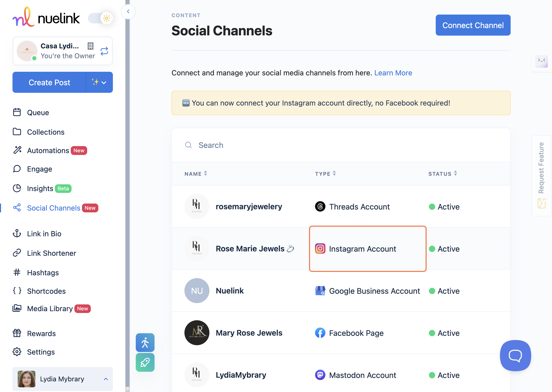Click Active status of Facebook Page row
Image resolution: width=552 pixels, height=392 pixels.
pyautogui.click(x=444, y=333)
